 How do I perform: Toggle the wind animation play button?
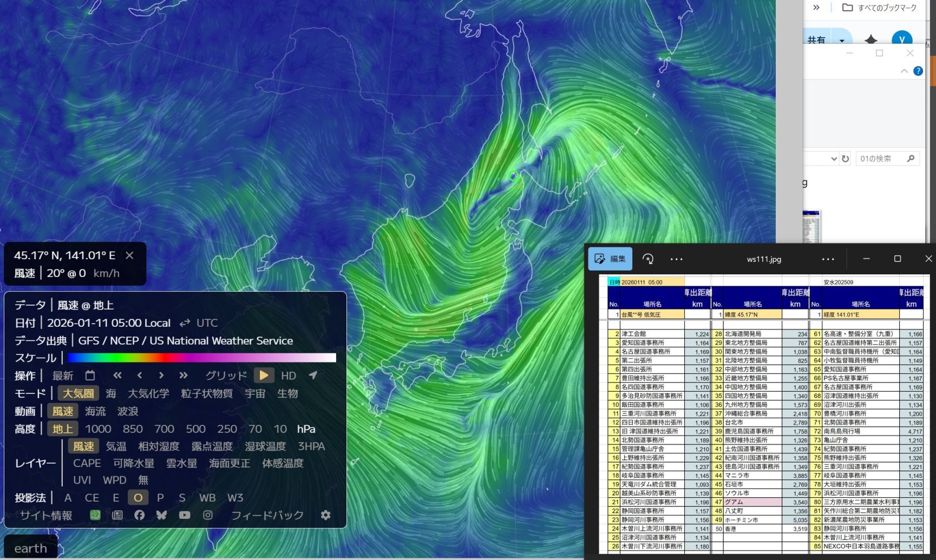point(264,375)
